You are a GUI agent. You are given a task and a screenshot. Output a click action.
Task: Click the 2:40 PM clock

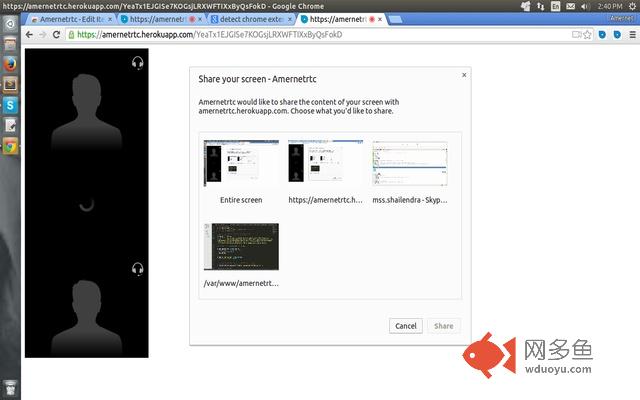610,6
